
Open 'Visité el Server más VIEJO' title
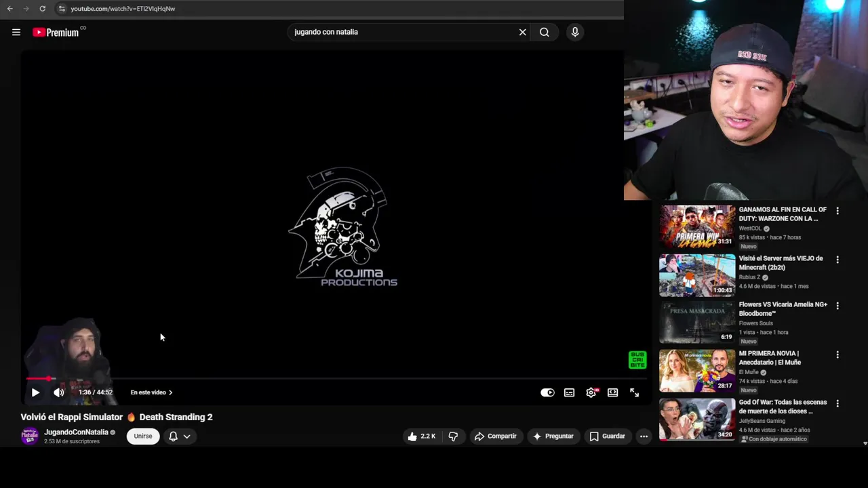point(781,263)
